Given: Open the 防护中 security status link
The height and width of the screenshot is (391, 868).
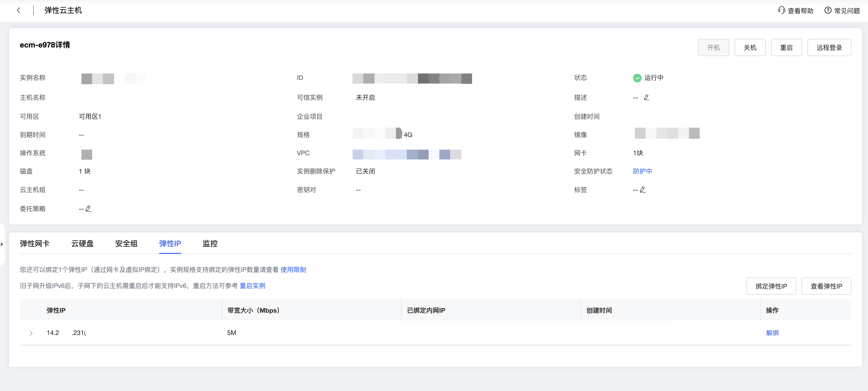Looking at the screenshot, I should coord(642,171).
